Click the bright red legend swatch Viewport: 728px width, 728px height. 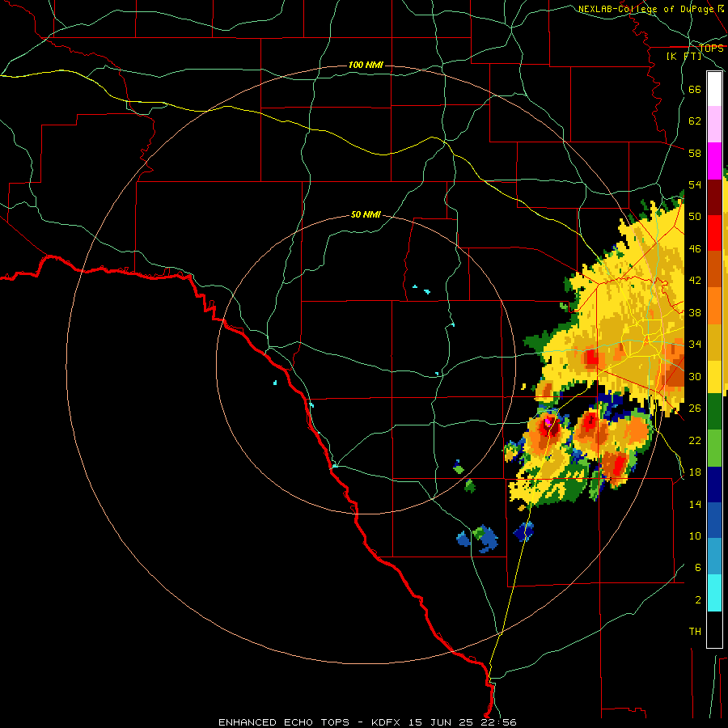tap(714, 233)
